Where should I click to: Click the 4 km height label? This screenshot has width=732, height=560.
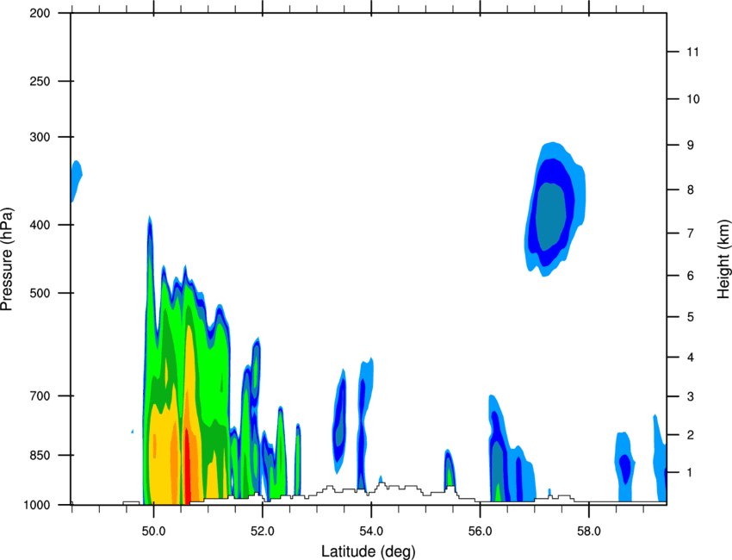[x=691, y=358]
